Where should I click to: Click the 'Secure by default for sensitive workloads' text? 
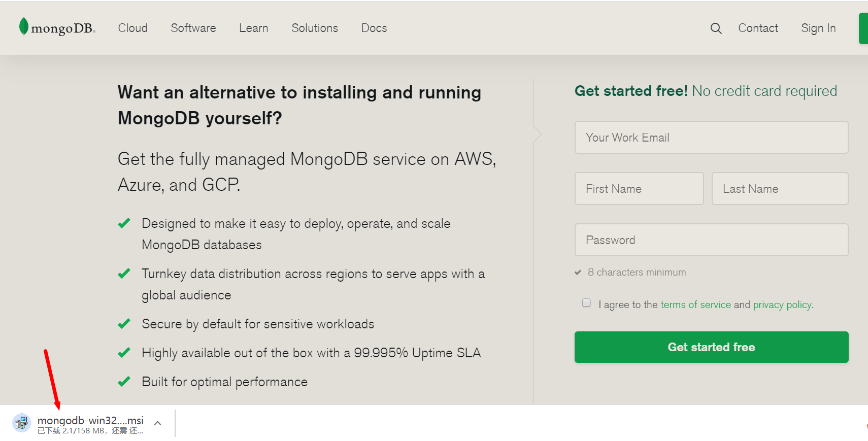click(x=258, y=324)
